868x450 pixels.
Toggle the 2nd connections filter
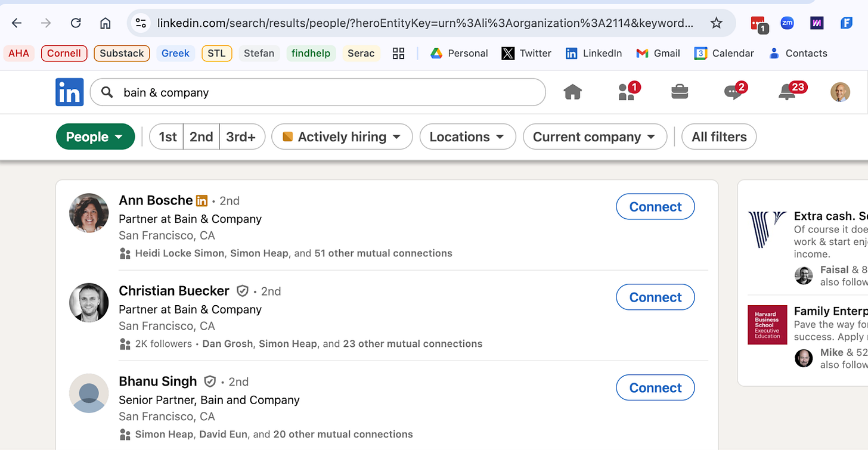[201, 137]
